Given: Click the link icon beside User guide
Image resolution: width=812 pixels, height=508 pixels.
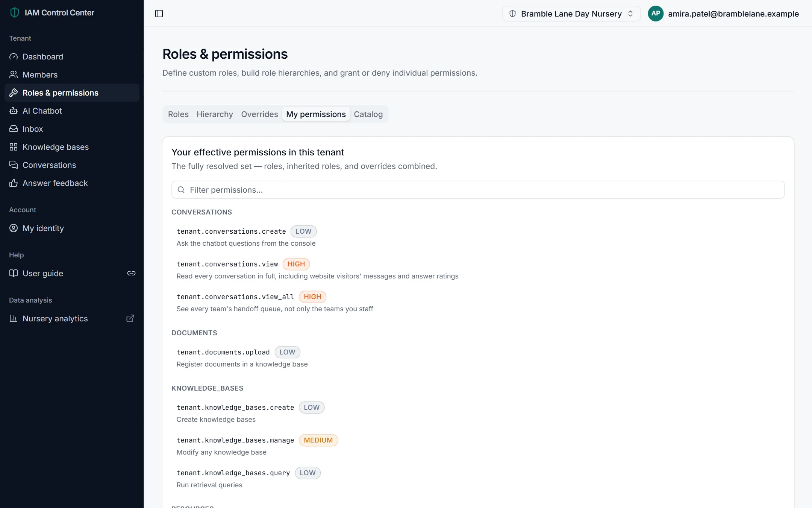Looking at the screenshot, I should pyautogui.click(x=131, y=273).
